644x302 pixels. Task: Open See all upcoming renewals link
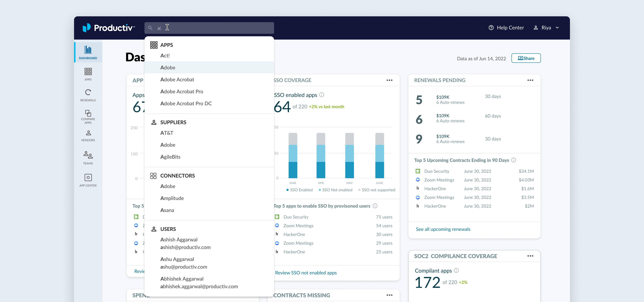443,229
